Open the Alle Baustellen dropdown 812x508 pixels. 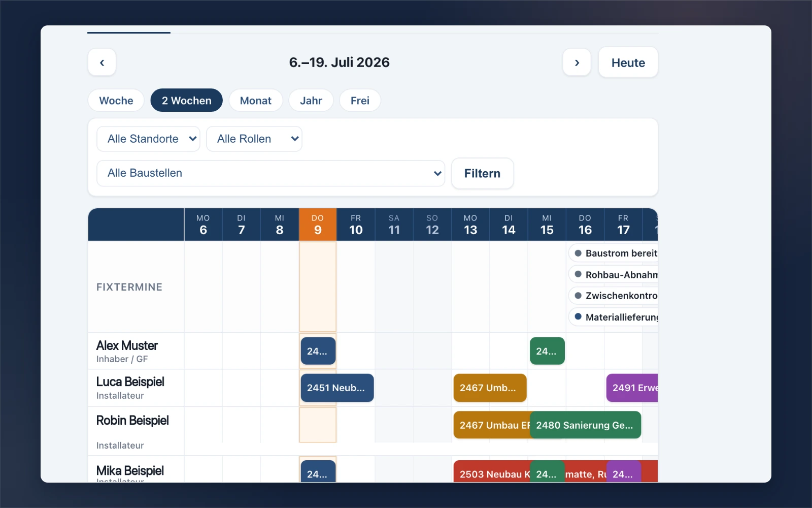(x=271, y=173)
